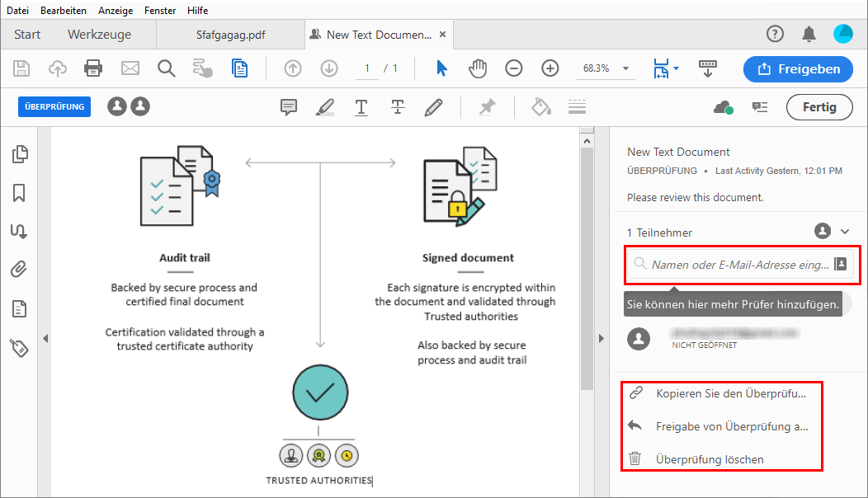Viewport: 868px width, 498px height.
Task: Switch to the Werkzeuge tab
Action: tap(100, 35)
